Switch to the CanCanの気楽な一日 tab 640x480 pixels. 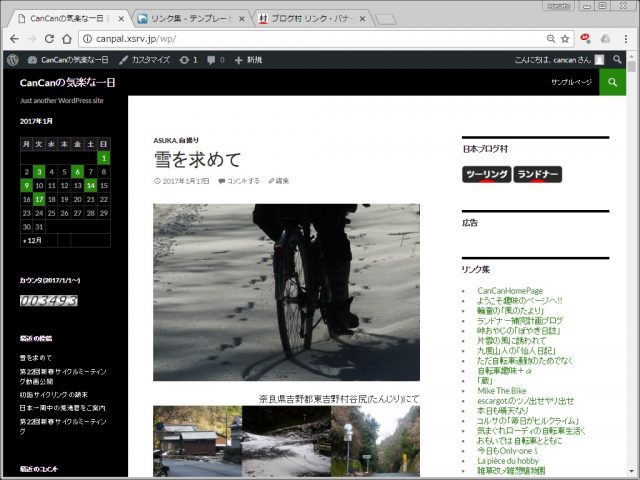click(67, 19)
